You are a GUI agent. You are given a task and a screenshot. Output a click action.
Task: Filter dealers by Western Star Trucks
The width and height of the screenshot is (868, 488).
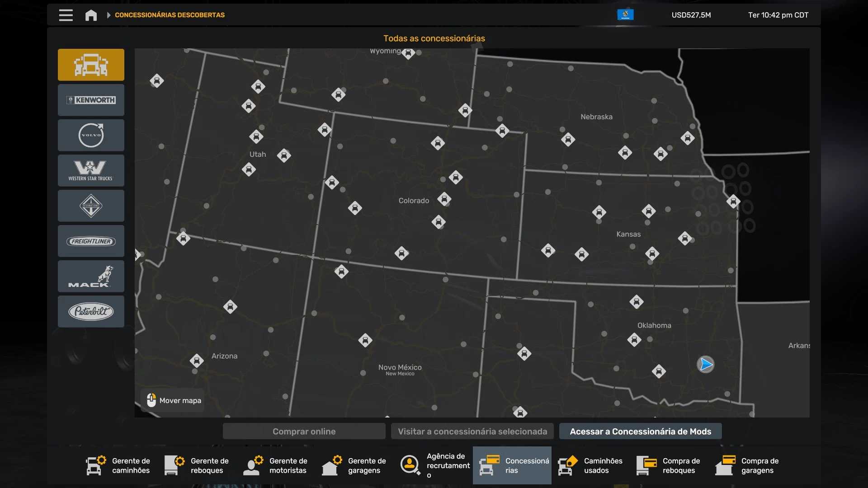click(91, 170)
